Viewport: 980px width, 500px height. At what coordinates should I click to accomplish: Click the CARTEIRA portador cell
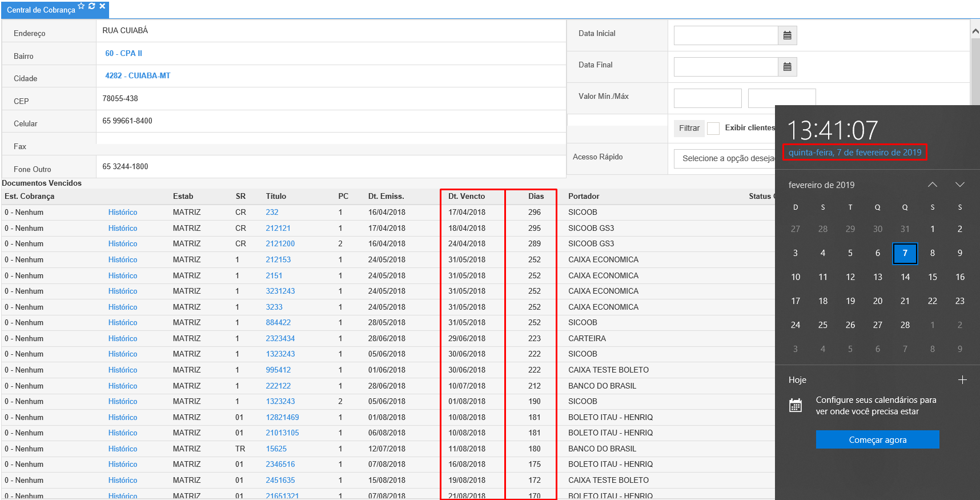click(587, 338)
